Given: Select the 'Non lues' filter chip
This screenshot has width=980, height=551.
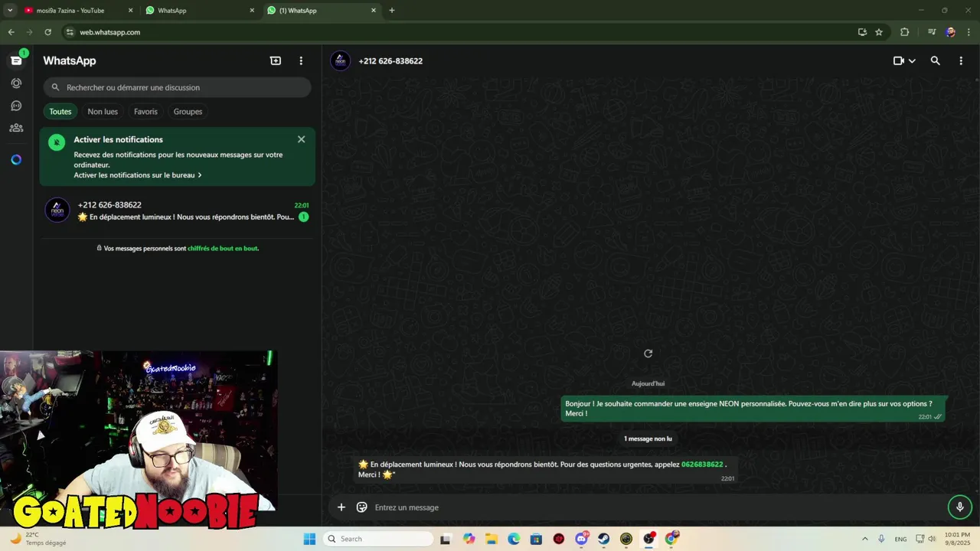Looking at the screenshot, I should (x=103, y=112).
